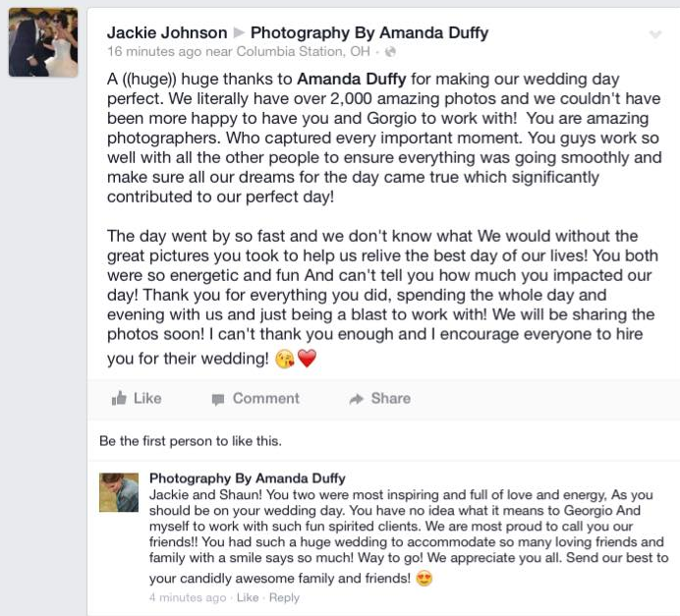Click the triangle arrow between the header names

[x=239, y=33]
